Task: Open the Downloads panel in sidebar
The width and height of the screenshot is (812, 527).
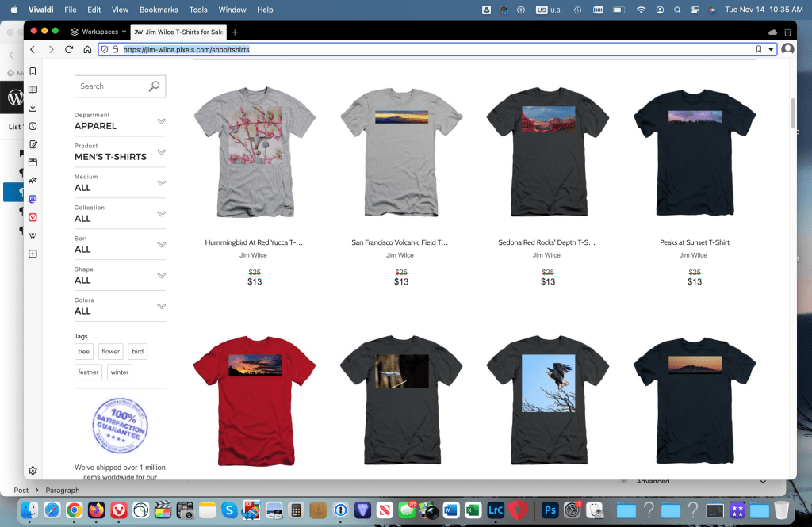Action: tap(33, 108)
